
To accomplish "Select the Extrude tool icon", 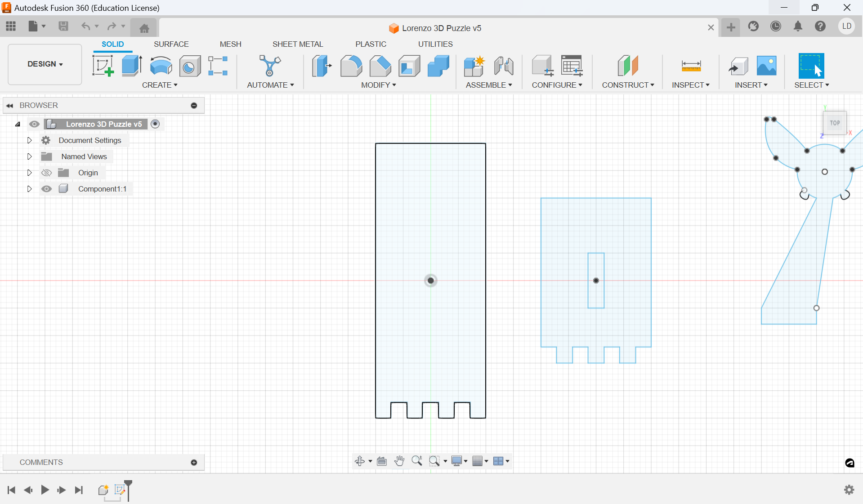I will click(x=132, y=66).
